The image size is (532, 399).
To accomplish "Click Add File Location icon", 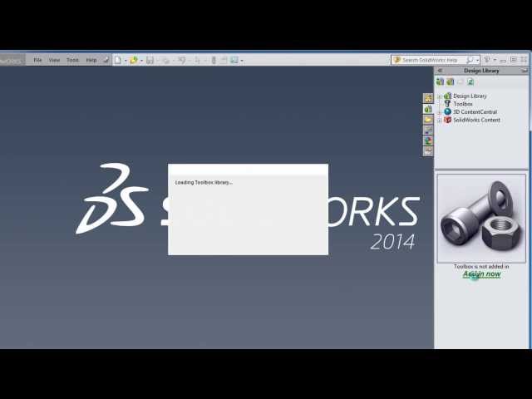I will point(451,81).
